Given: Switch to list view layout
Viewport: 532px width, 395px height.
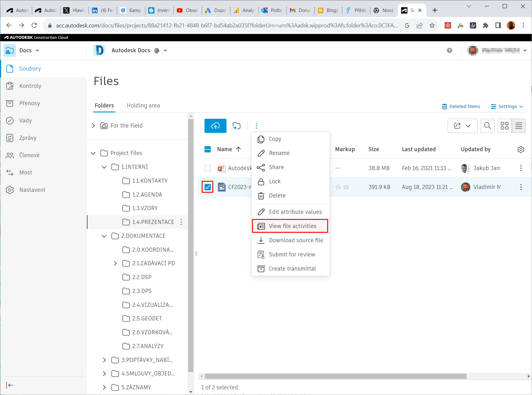Looking at the screenshot, I should 518,126.
